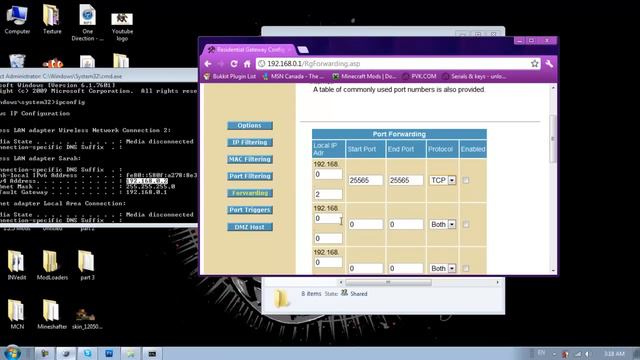
Task: Switch to Chrome from the taskbar
Action: coord(66,353)
